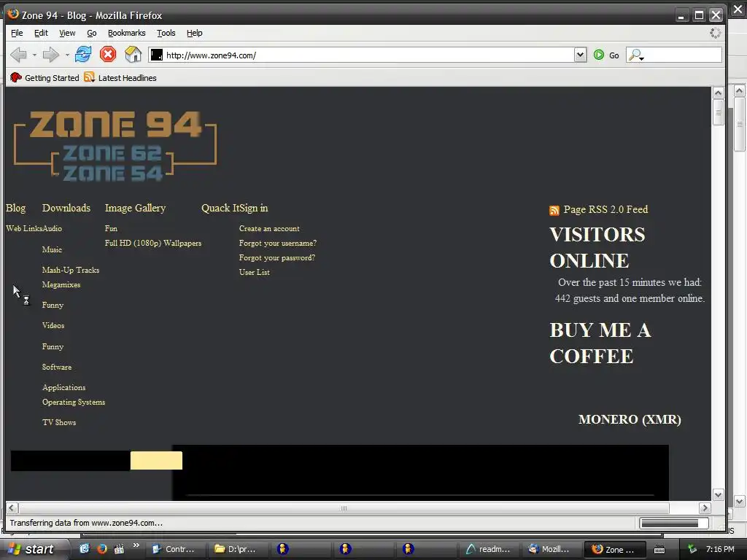This screenshot has width=747, height=560.
Task: Open the Tools menu
Action: click(x=166, y=33)
